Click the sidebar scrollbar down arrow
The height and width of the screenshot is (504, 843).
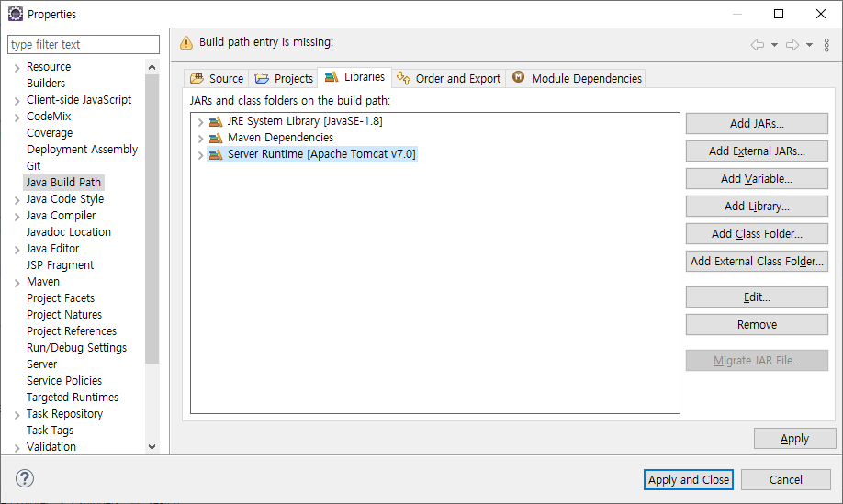pos(152,446)
